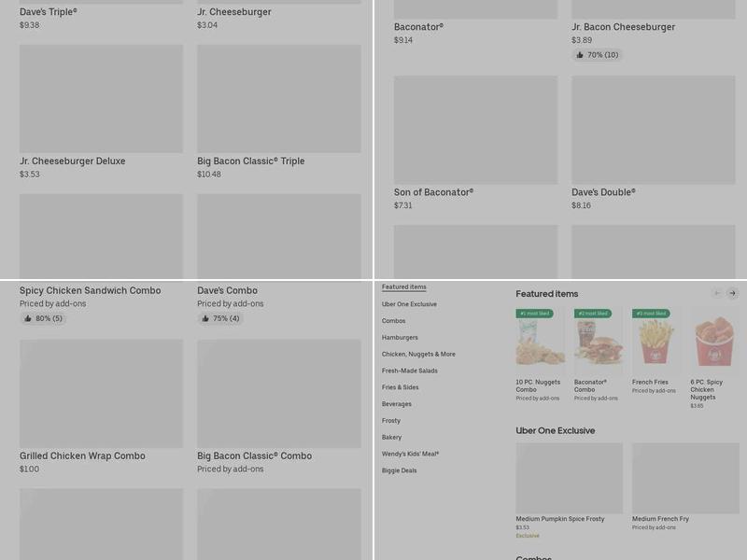
Task: Click the Baconator item title
Action: pyautogui.click(x=418, y=27)
